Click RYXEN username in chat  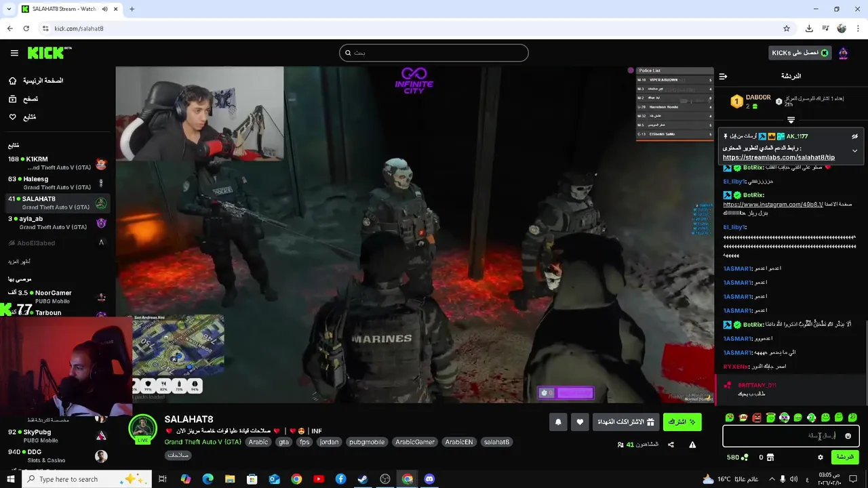735,367
